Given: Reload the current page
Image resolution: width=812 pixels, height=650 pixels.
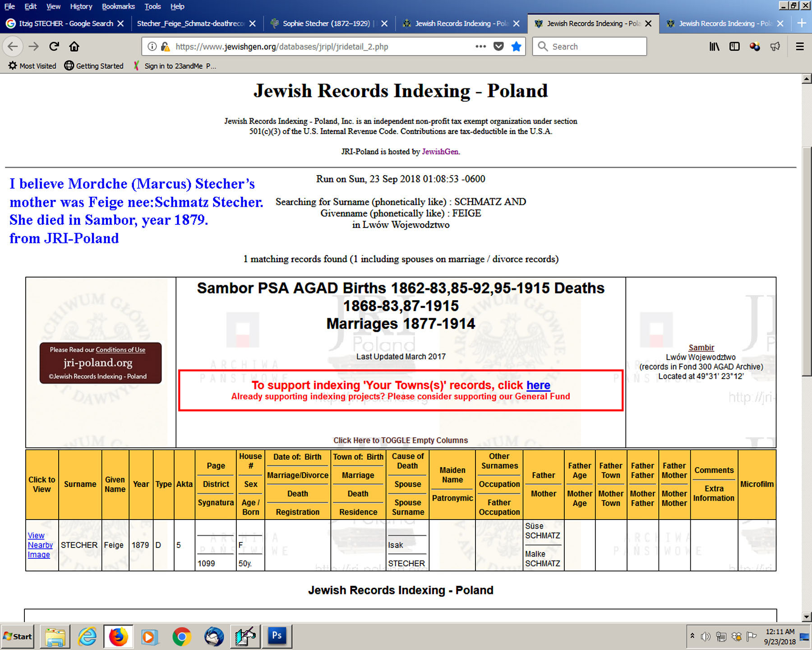Looking at the screenshot, I should click(54, 46).
